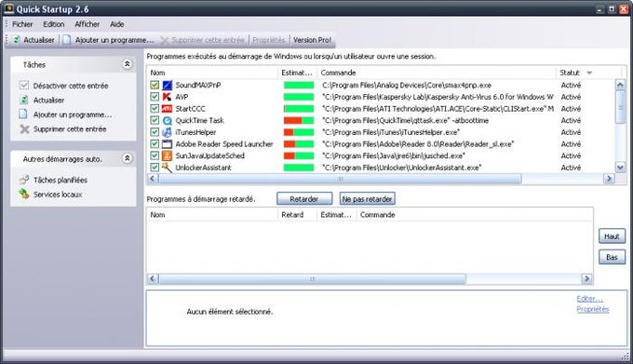
Task: Click the Quick Startup title bar app icon
Action: click(9, 8)
